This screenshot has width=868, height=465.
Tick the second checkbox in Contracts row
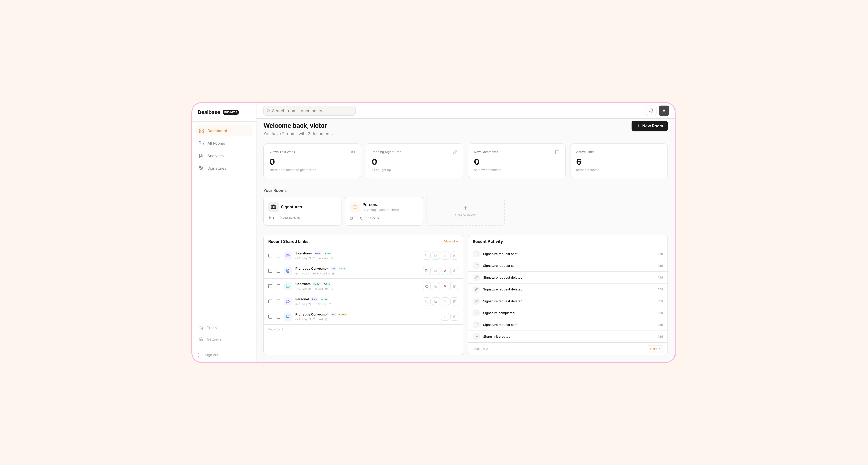click(278, 286)
